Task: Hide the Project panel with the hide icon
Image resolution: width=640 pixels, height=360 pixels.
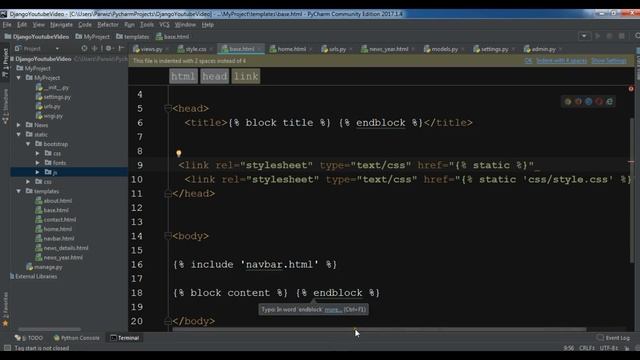Action: 121,48
